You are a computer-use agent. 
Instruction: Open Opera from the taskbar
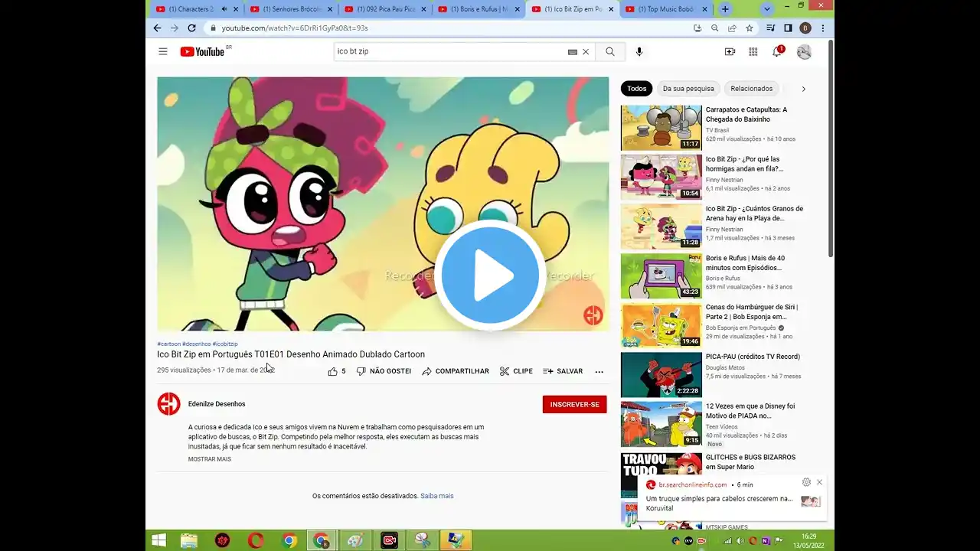[256, 540]
